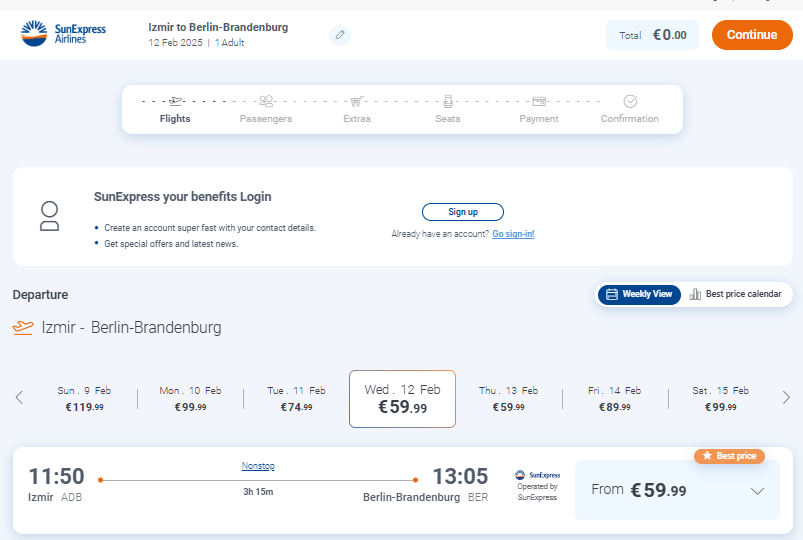Screen dimensions: 803x540
Task: Show previous week of dates
Action: 19,398
